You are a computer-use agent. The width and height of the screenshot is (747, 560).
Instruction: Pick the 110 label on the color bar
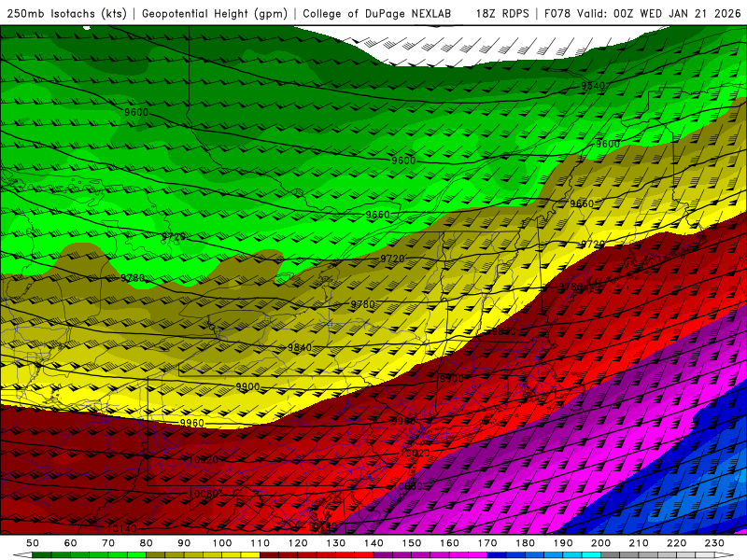(x=261, y=543)
